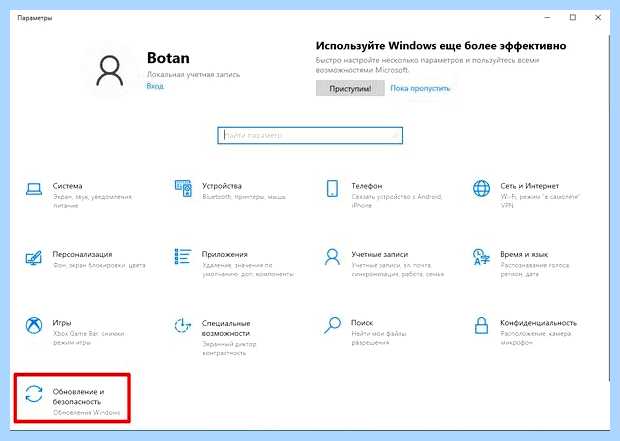This screenshot has width=620, height=441.
Task: Select the Телефон title text
Action: click(367, 186)
